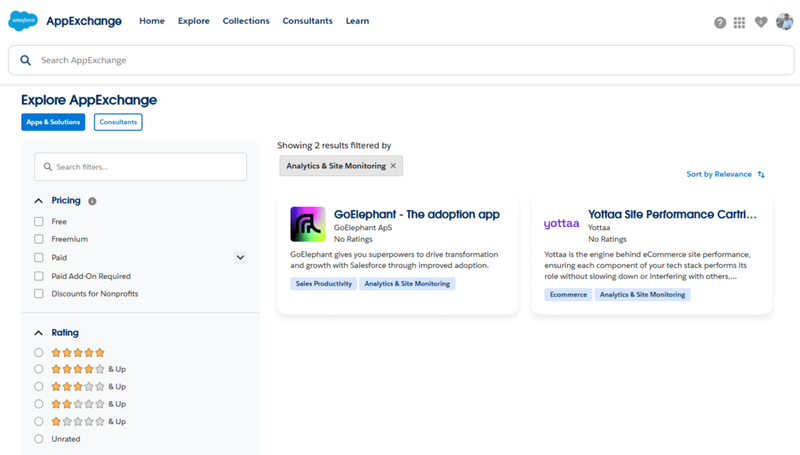800x455 pixels.
Task: Check Discounts for Nonprofits checkbox
Action: pos(39,293)
